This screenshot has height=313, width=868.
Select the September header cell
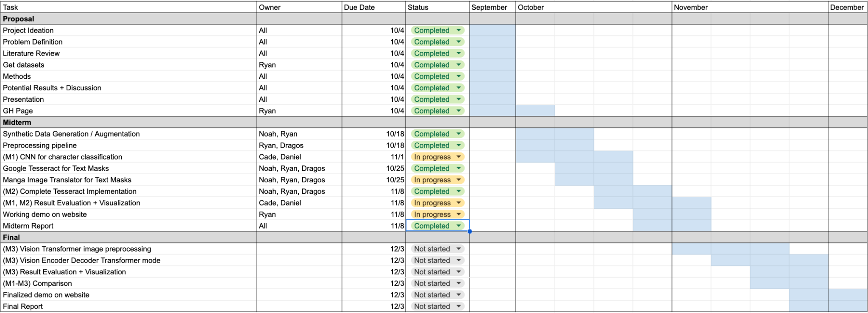click(492, 7)
